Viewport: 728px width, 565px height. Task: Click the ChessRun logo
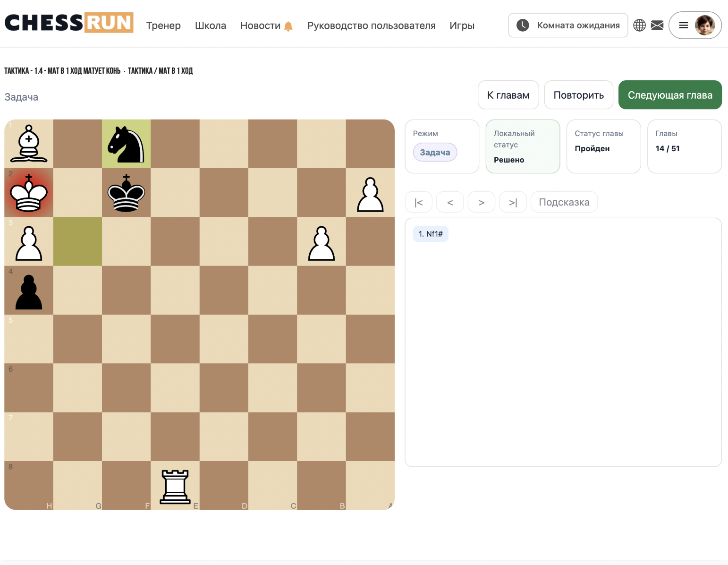(69, 23)
